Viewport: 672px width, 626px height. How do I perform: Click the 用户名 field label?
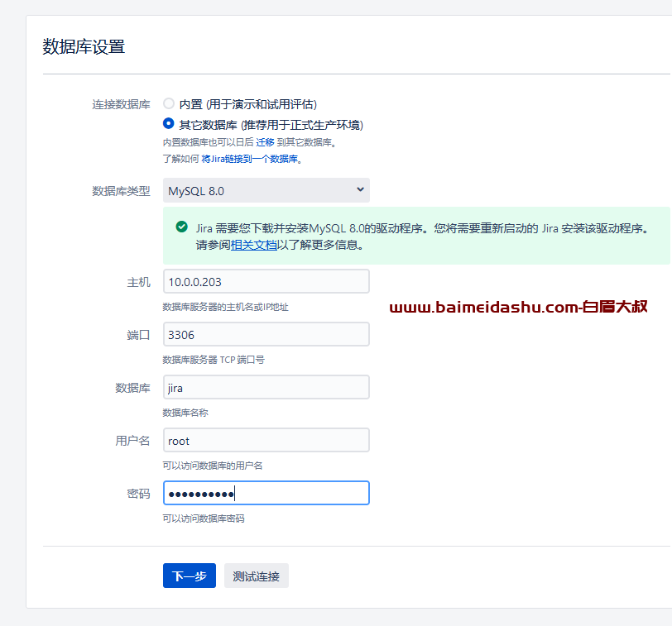(133, 441)
